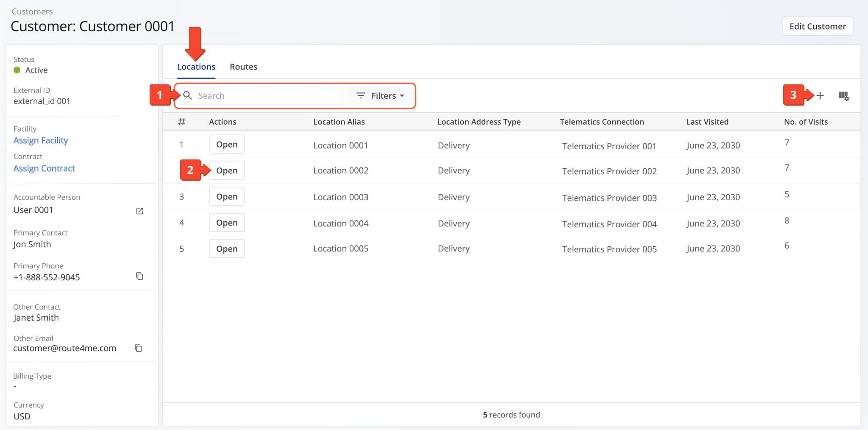This screenshot has height=430, width=868.
Task: Click the Edit Customer button
Action: (817, 26)
